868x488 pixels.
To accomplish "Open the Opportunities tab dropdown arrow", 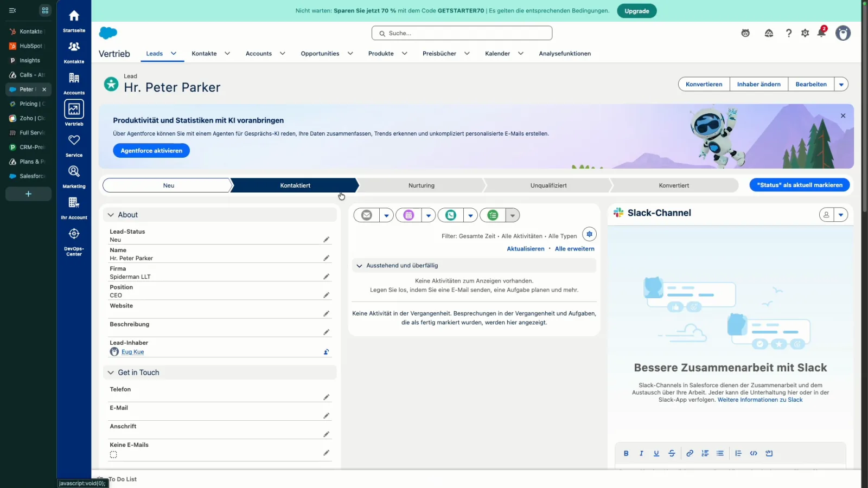I will [350, 54].
